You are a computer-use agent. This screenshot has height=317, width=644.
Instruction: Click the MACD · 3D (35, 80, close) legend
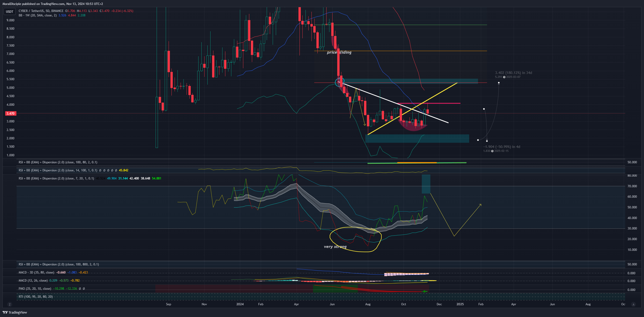click(x=36, y=272)
